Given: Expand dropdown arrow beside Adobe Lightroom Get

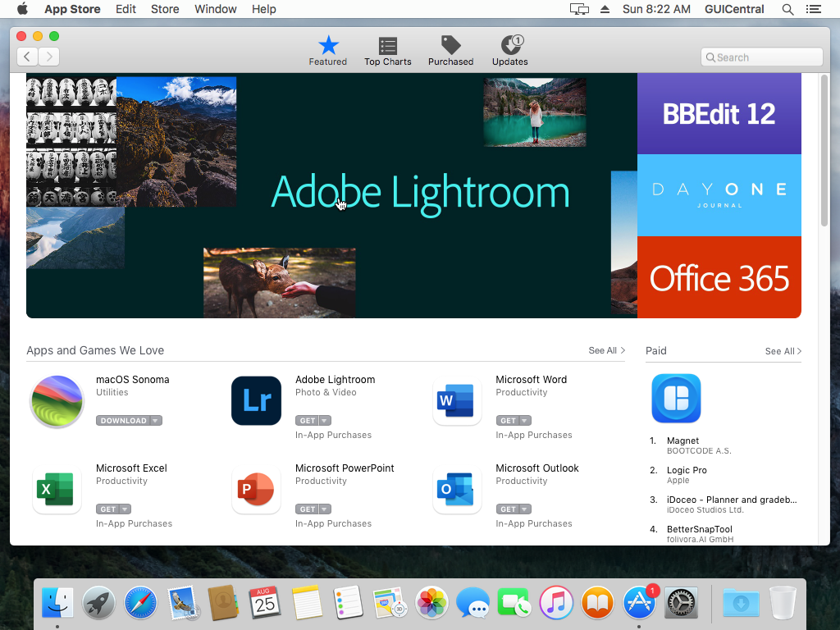Looking at the screenshot, I should point(325,421).
